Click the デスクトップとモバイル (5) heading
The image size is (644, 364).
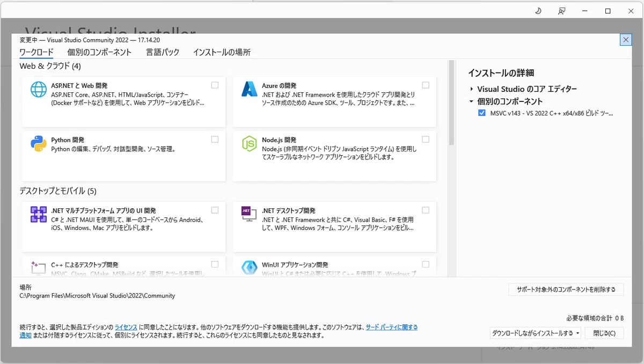point(58,191)
